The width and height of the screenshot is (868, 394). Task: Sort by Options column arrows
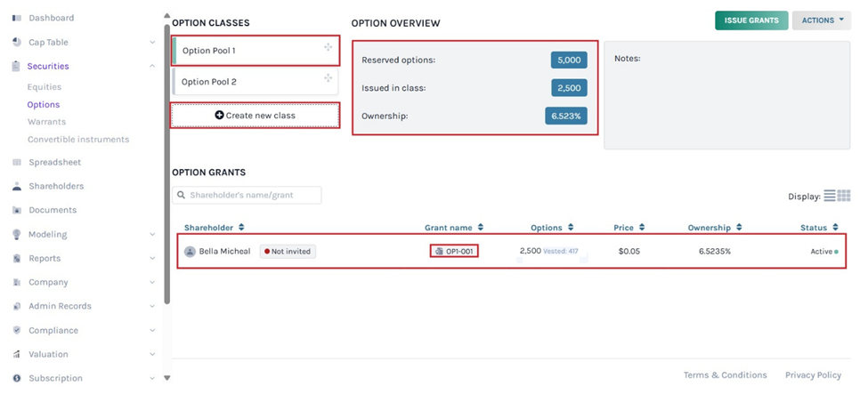[x=570, y=228]
